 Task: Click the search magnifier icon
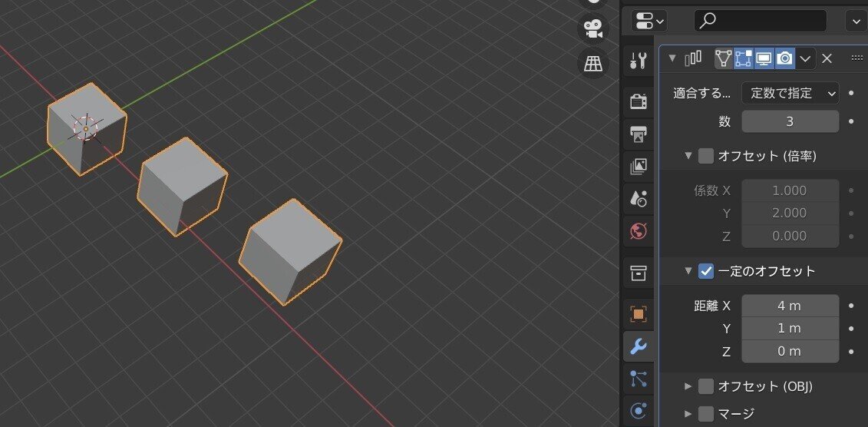tap(708, 21)
